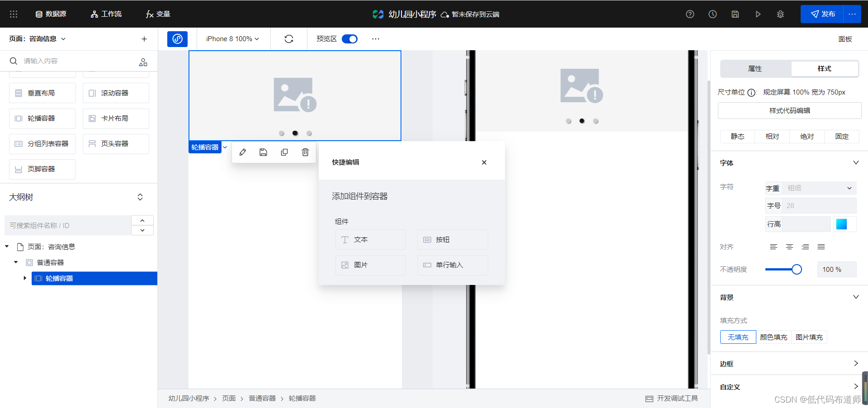Close the 快捷编辑 popup
The width and height of the screenshot is (868, 408).
click(484, 162)
